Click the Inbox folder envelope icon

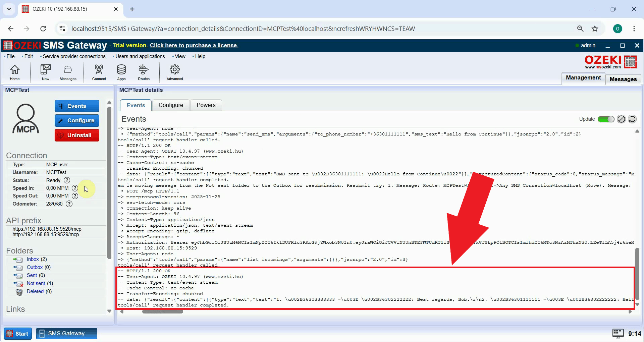[x=18, y=260]
